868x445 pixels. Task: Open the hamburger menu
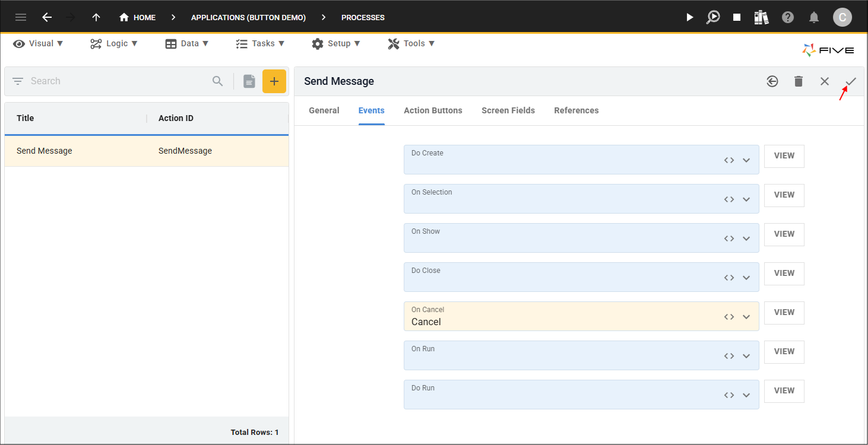21,17
